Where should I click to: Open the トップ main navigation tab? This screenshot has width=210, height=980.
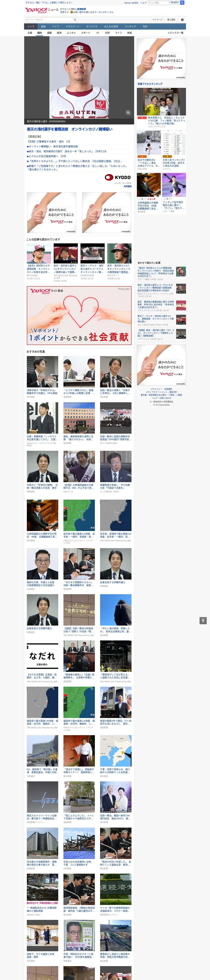coord(31,27)
